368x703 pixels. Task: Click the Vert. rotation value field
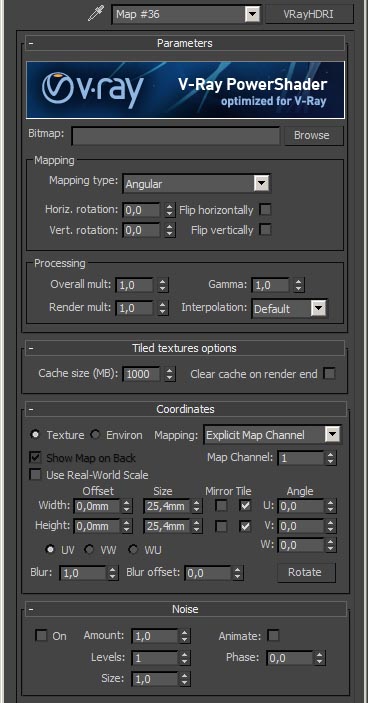click(142, 230)
